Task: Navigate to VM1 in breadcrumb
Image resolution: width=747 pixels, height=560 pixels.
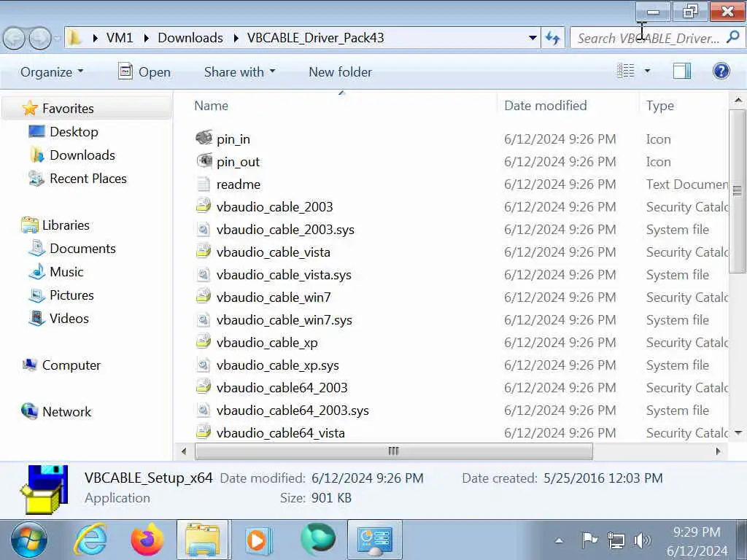Action: pyautogui.click(x=120, y=38)
